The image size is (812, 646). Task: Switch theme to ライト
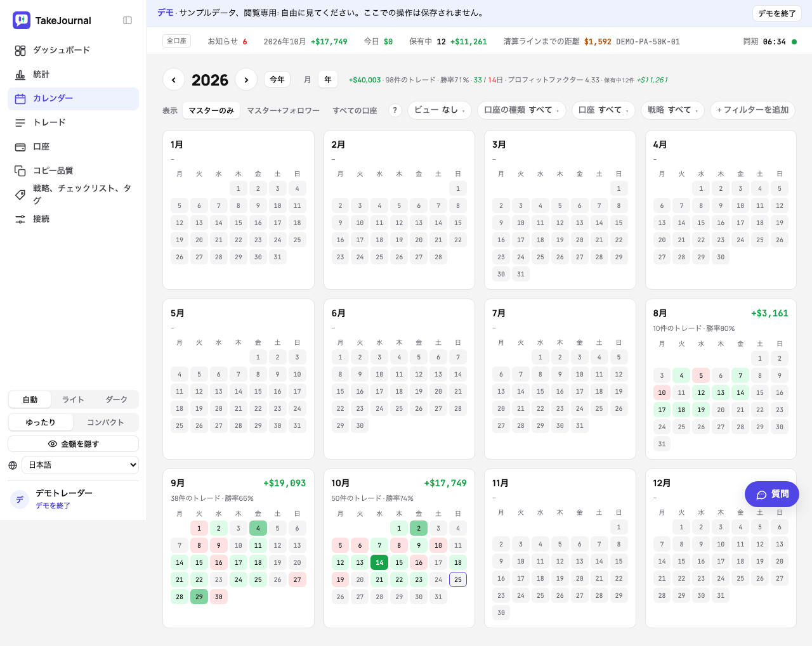pyautogui.click(x=73, y=399)
